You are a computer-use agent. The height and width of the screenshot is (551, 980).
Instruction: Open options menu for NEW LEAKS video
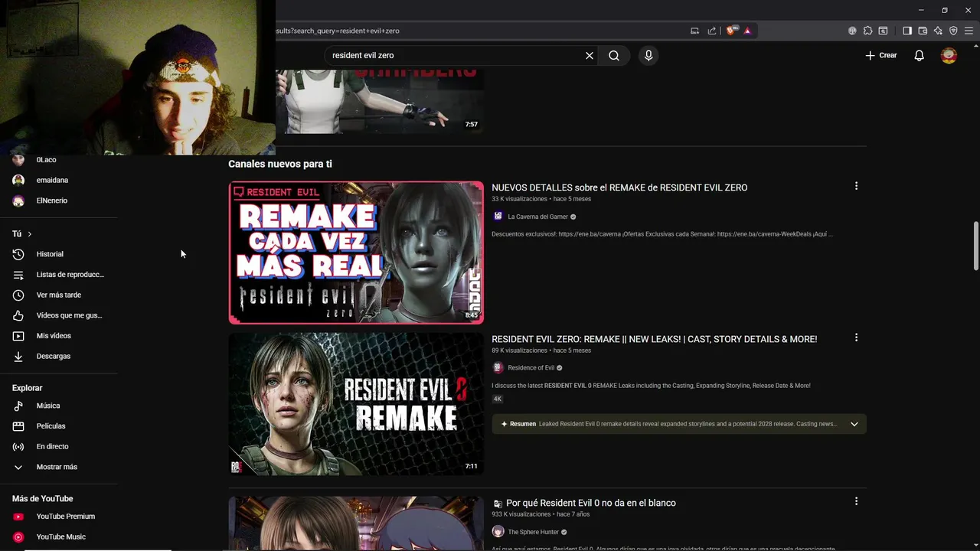(856, 337)
